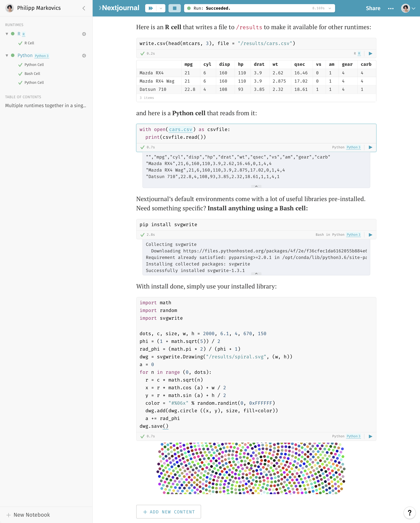Screen dimensions: 420x523
Task: Select Bash Cell in sidebar
Action: (x=32, y=73)
